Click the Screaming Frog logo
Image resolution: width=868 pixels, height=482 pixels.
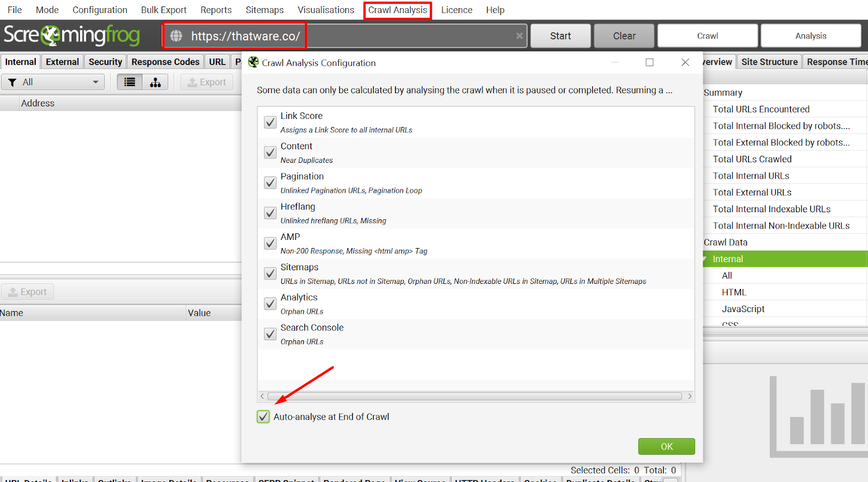(72, 35)
